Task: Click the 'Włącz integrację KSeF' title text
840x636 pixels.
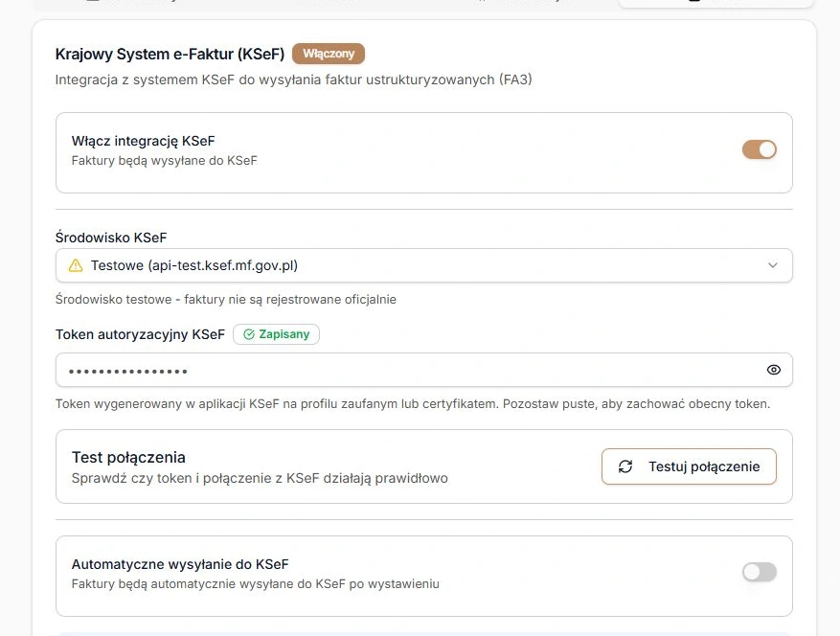Action: (x=143, y=141)
